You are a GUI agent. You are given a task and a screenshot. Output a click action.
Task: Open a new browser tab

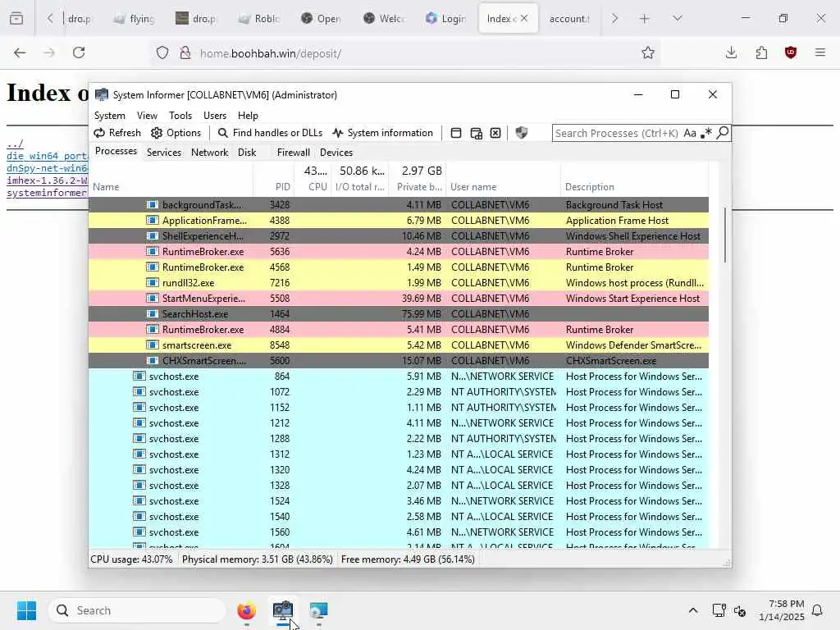(645, 19)
